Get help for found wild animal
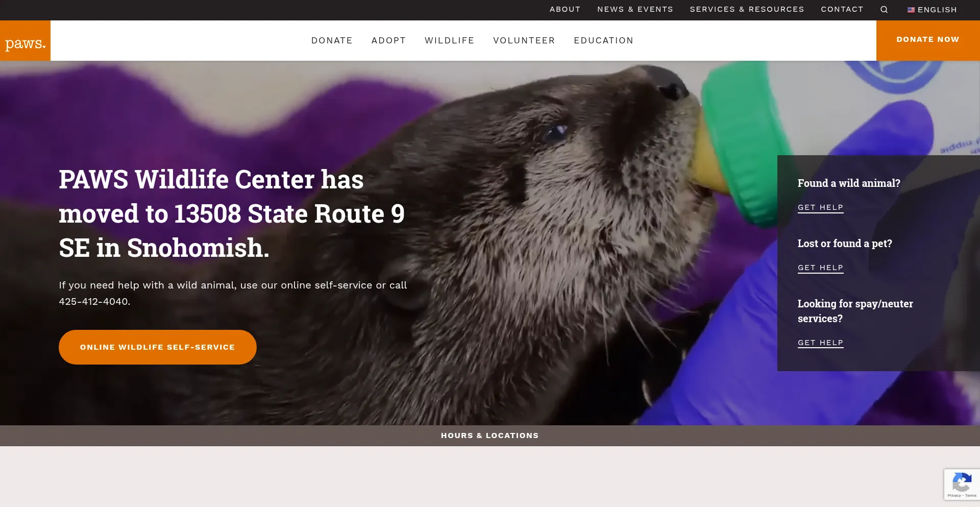Screen dimensions: 980x507 click(x=820, y=207)
